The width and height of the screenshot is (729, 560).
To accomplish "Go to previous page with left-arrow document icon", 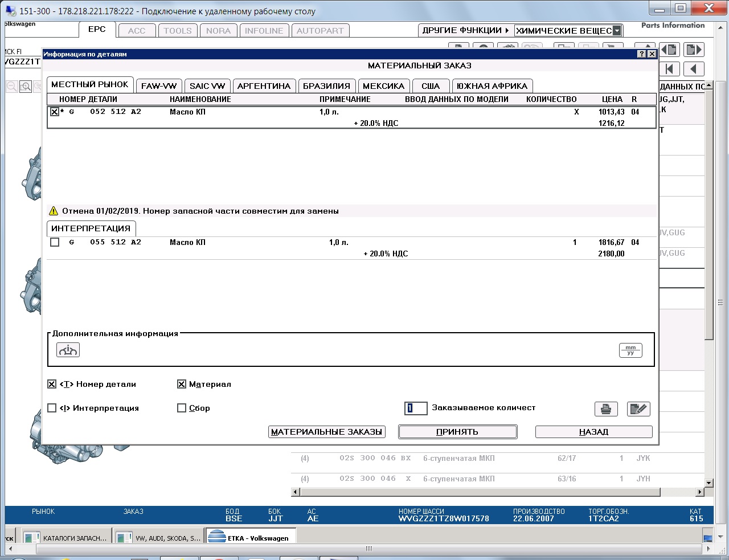I will point(670,50).
